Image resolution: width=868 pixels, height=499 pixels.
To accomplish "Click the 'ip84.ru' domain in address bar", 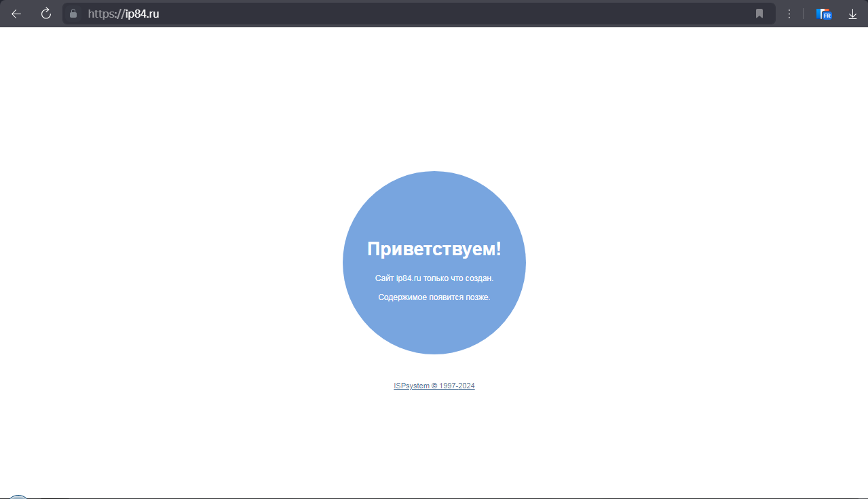I will tap(142, 14).
